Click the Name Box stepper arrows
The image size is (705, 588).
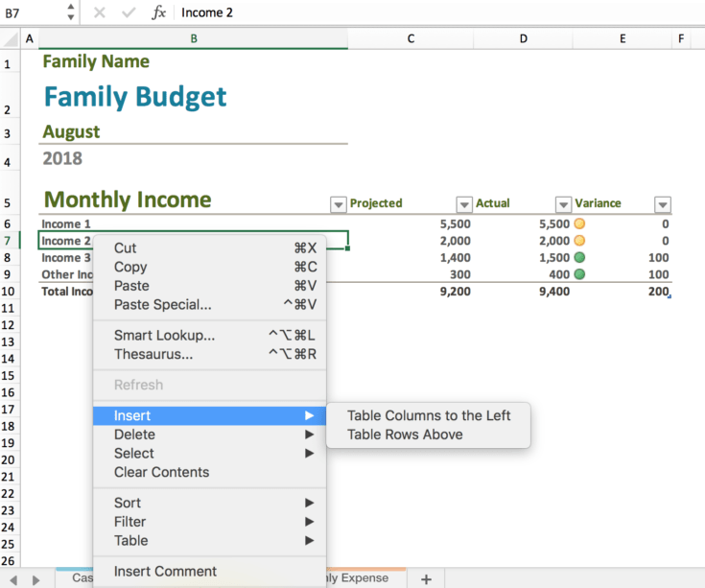click(x=71, y=12)
